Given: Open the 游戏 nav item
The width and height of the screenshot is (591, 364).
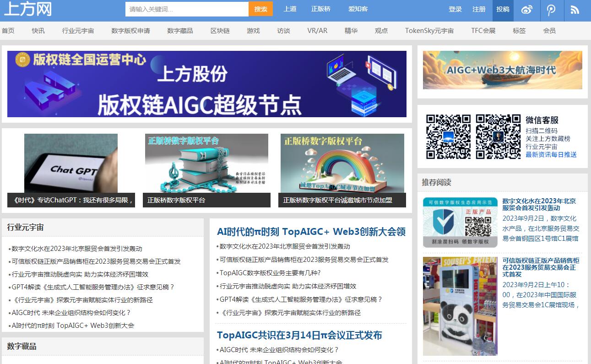Looking at the screenshot, I should point(253,31).
